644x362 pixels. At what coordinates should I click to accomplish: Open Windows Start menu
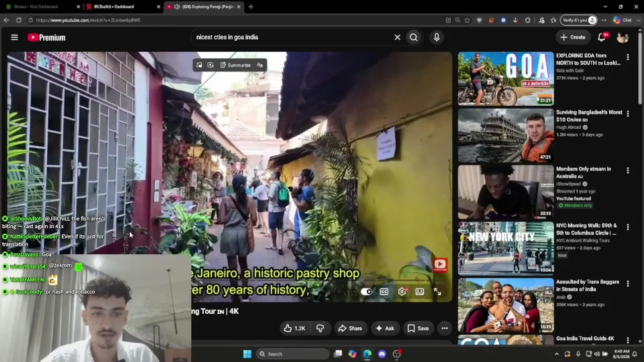[x=247, y=354]
